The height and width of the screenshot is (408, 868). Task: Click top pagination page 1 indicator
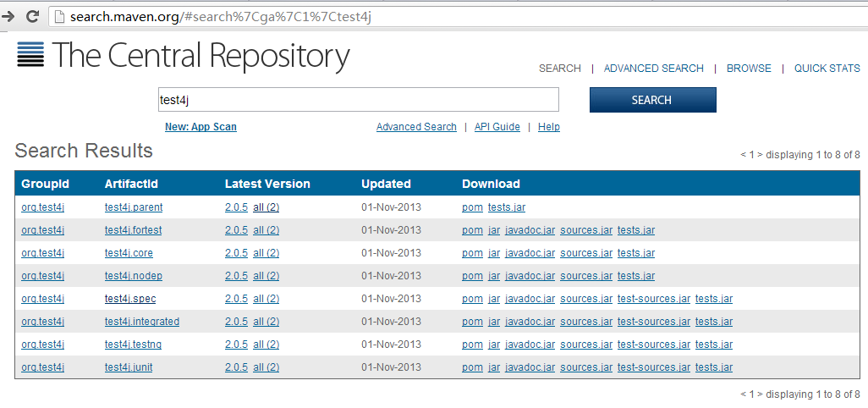pyautogui.click(x=752, y=154)
